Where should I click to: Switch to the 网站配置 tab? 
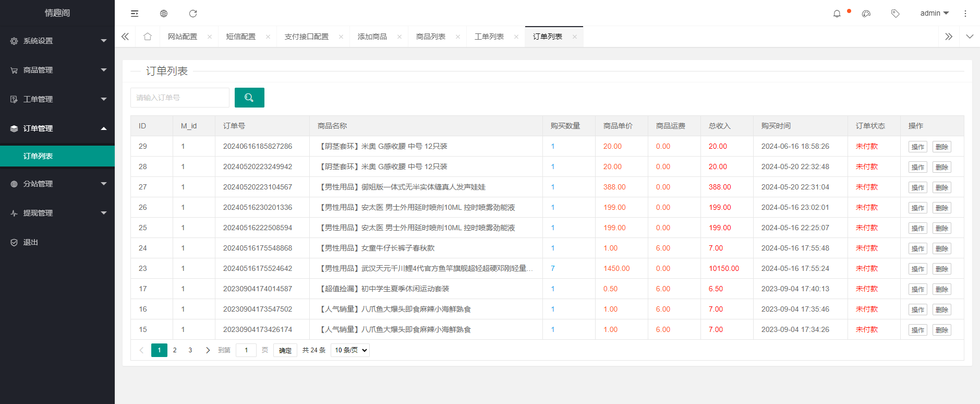coord(183,37)
